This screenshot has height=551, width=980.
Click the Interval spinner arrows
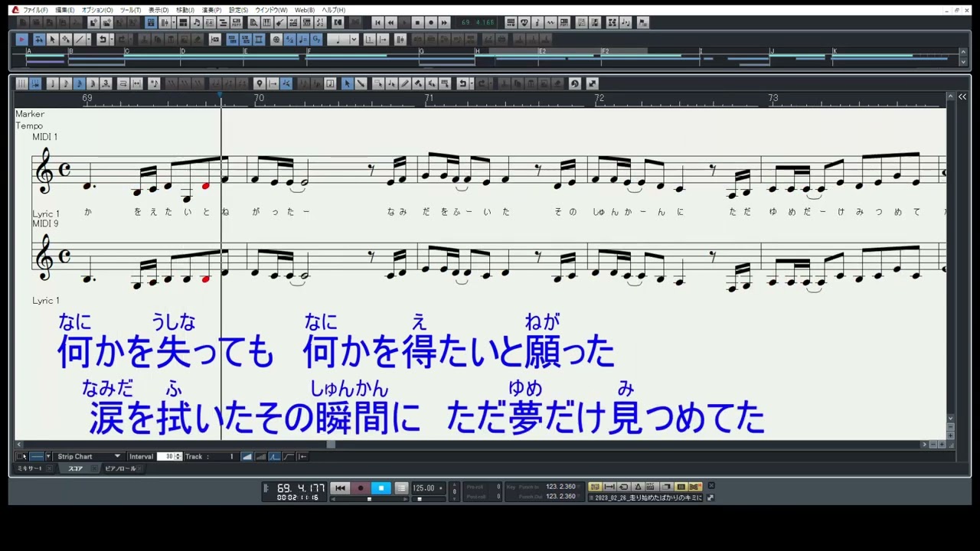point(178,456)
